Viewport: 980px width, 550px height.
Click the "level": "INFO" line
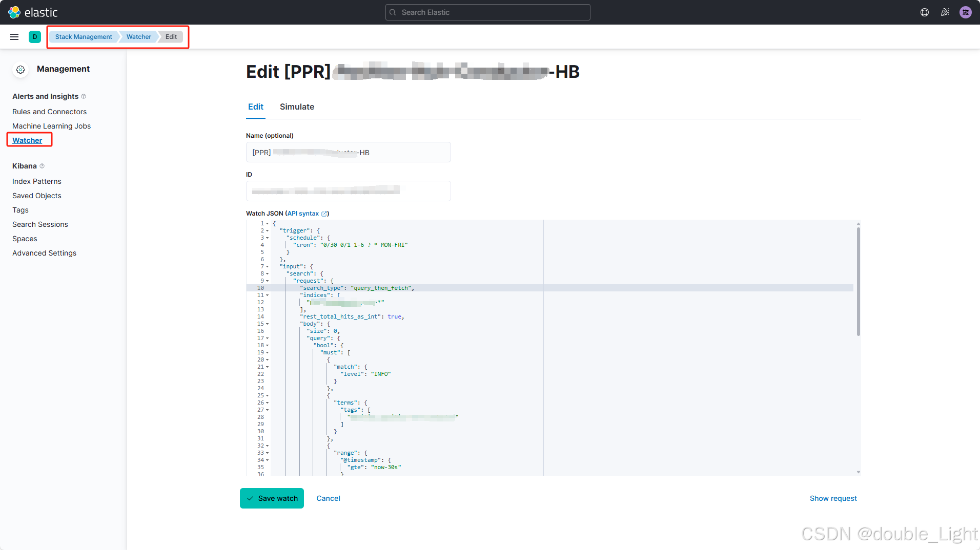pos(365,374)
